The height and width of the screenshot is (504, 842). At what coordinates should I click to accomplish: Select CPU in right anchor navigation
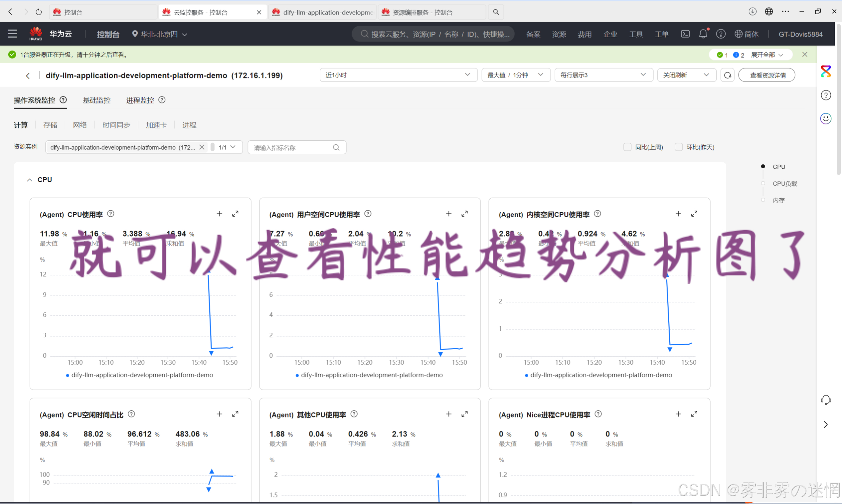(x=778, y=167)
